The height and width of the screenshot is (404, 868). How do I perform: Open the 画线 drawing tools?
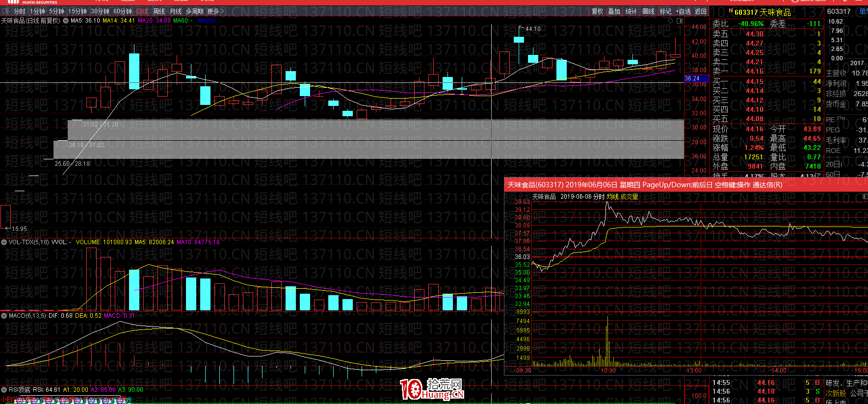[x=648, y=11]
